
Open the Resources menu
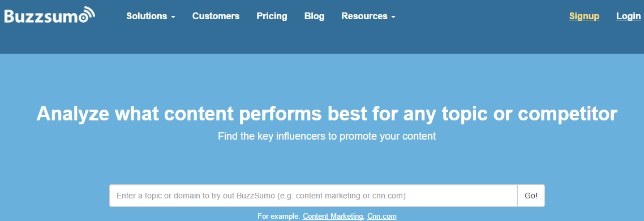[x=368, y=16]
